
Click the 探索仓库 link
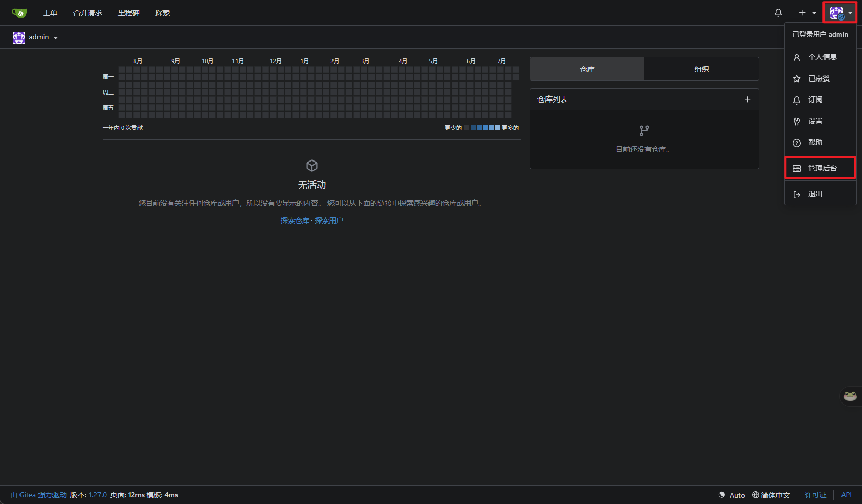295,220
